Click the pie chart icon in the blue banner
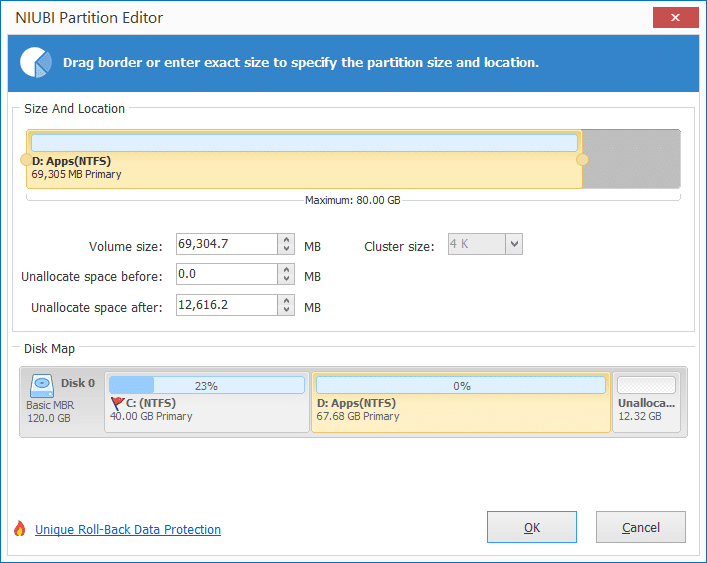The width and height of the screenshot is (707, 563). (x=36, y=62)
